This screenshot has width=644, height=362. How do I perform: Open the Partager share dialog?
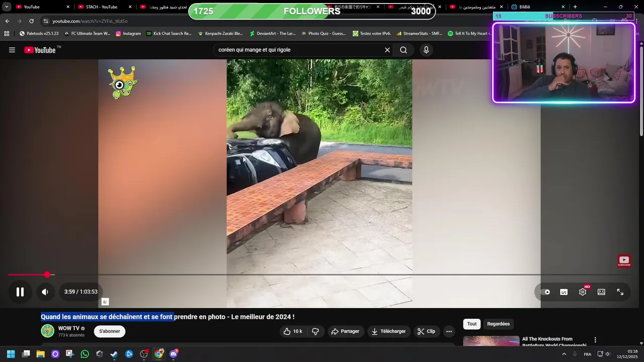click(x=346, y=331)
